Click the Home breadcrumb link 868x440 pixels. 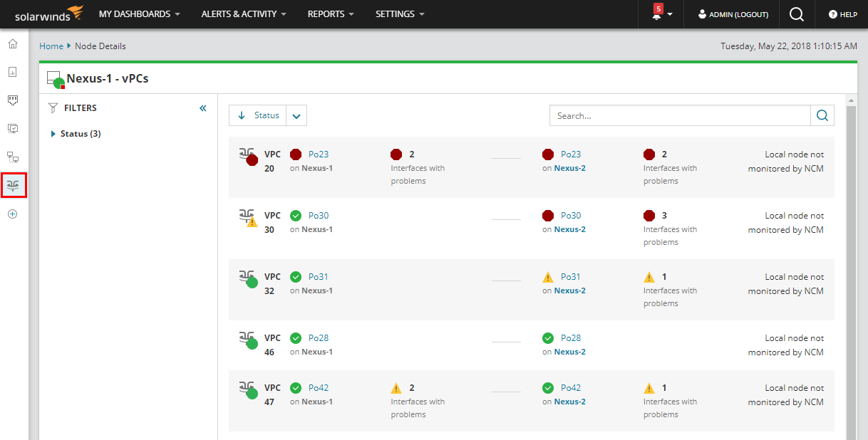pyautogui.click(x=51, y=46)
